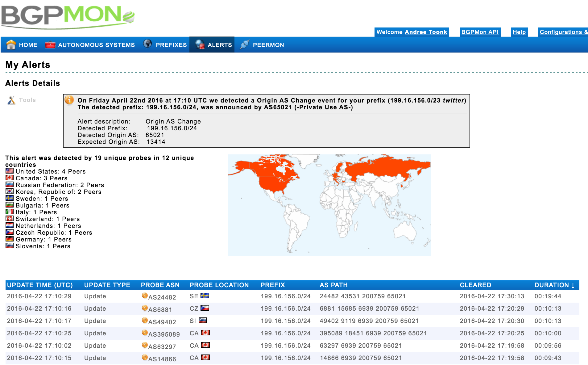This screenshot has height=365, width=588.
Task: Open the Autonomous Systems menu tab
Action: [x=96, y=45]
